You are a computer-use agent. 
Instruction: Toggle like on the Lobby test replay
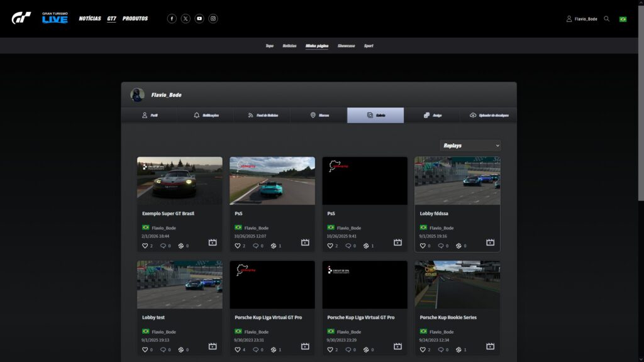[x=145, y=349]
